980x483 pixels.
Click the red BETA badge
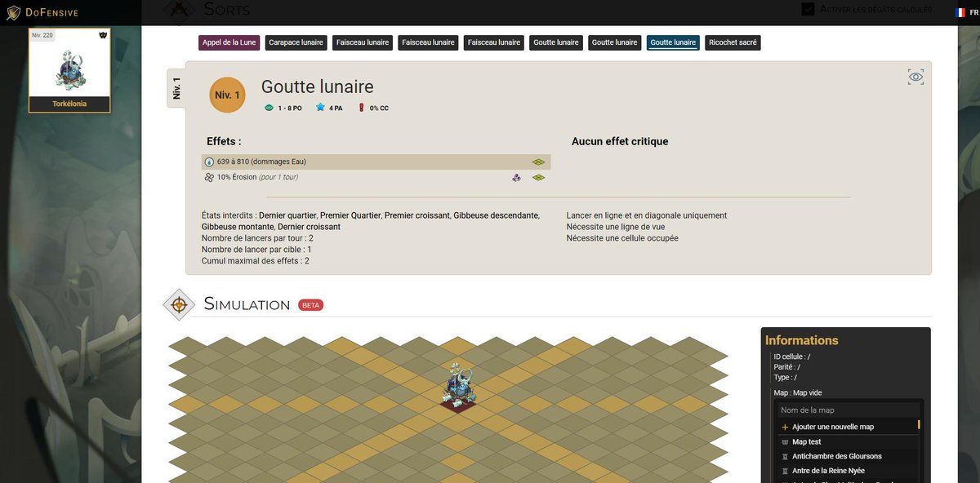point(310,305)
